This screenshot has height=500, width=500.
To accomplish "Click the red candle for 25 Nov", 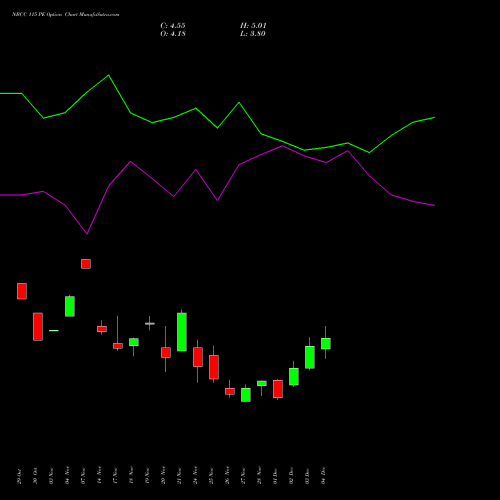I will (x=214, y=367).
